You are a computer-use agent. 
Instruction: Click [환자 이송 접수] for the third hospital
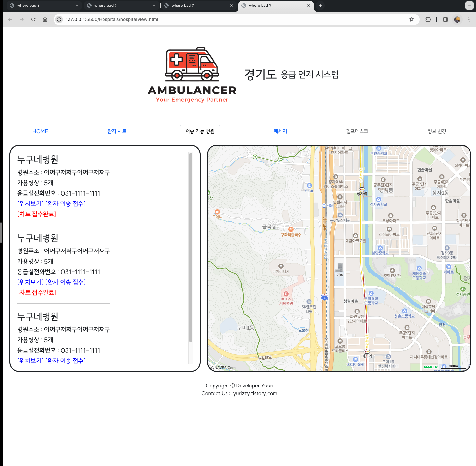66,361
